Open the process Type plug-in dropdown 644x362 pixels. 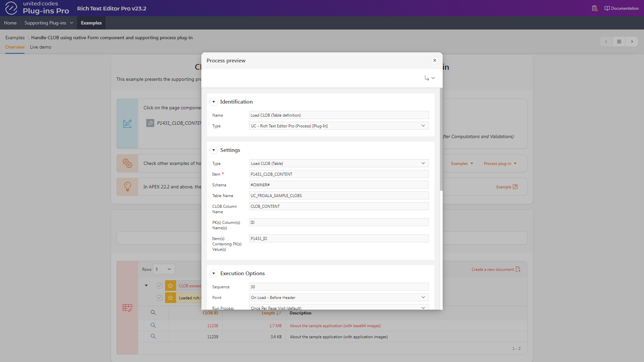coord(339,126)
